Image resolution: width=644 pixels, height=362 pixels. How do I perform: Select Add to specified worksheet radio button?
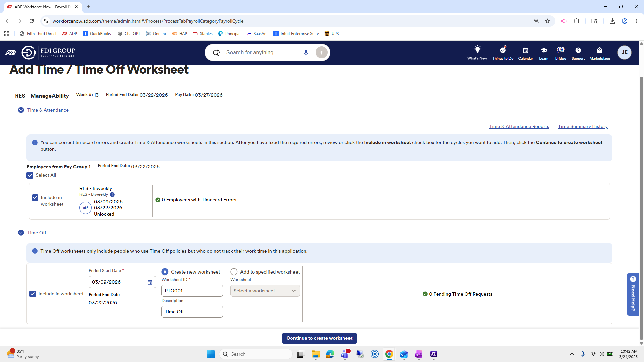pos(234,272)
